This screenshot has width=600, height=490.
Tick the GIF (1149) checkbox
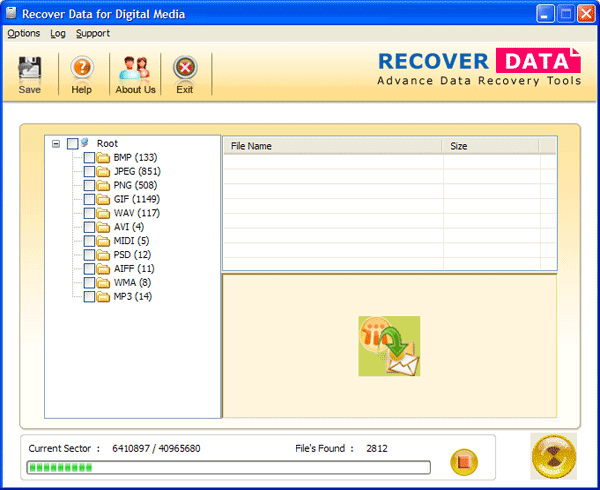click(x=89, y=199)
